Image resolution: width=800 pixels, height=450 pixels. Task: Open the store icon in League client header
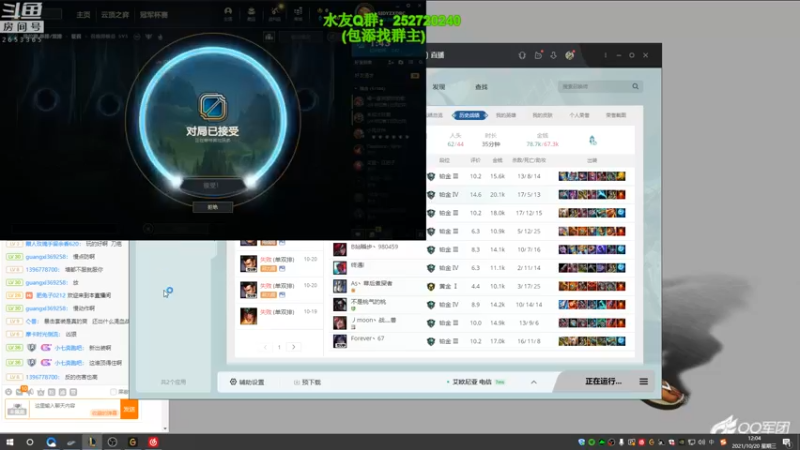(x=298, y=13)
